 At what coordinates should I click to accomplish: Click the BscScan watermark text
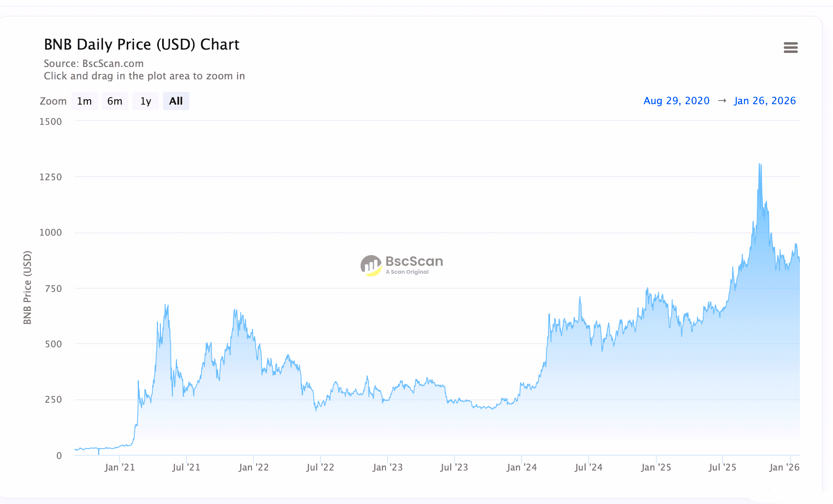click(x=414, y=262)
